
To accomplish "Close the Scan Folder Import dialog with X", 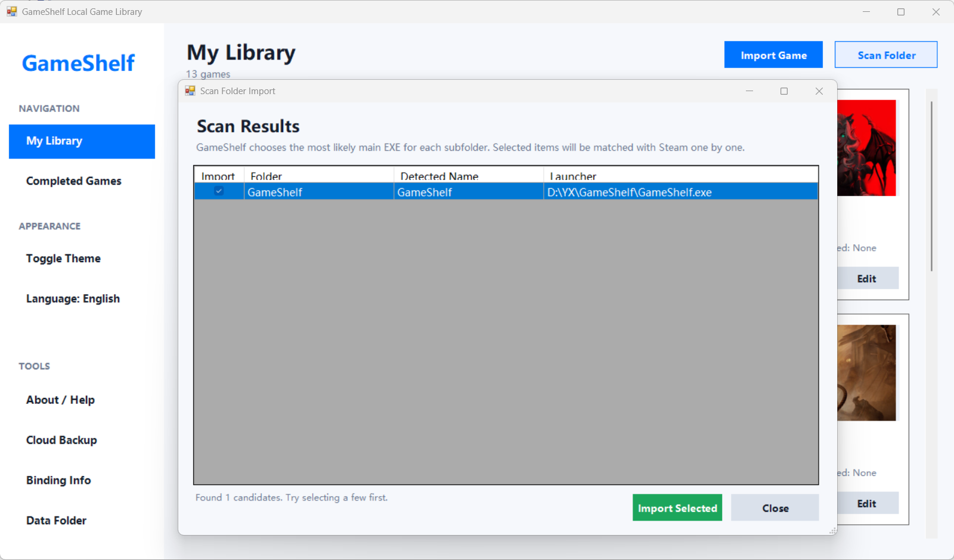I will (819, 91).
